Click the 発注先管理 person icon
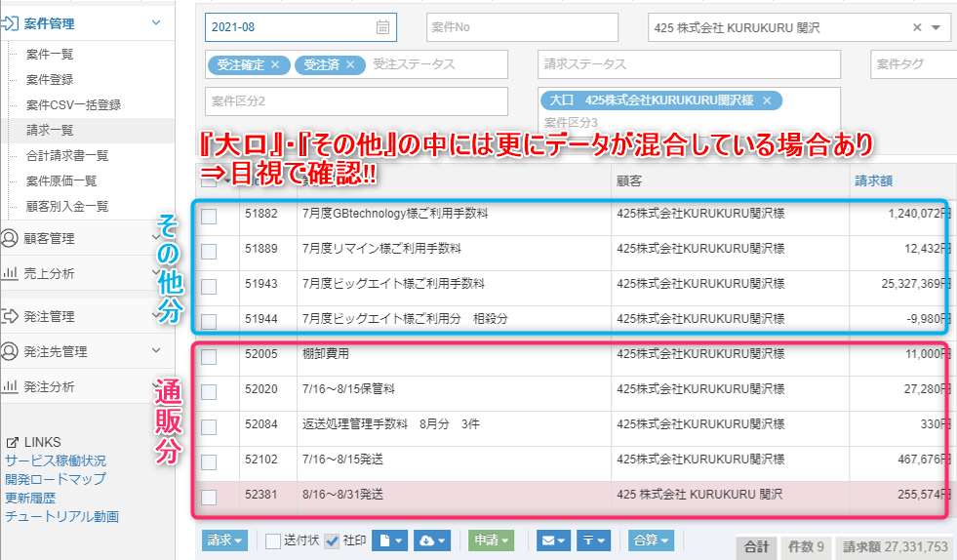Viewport: 957px width, 560px height. click(9, 351)
